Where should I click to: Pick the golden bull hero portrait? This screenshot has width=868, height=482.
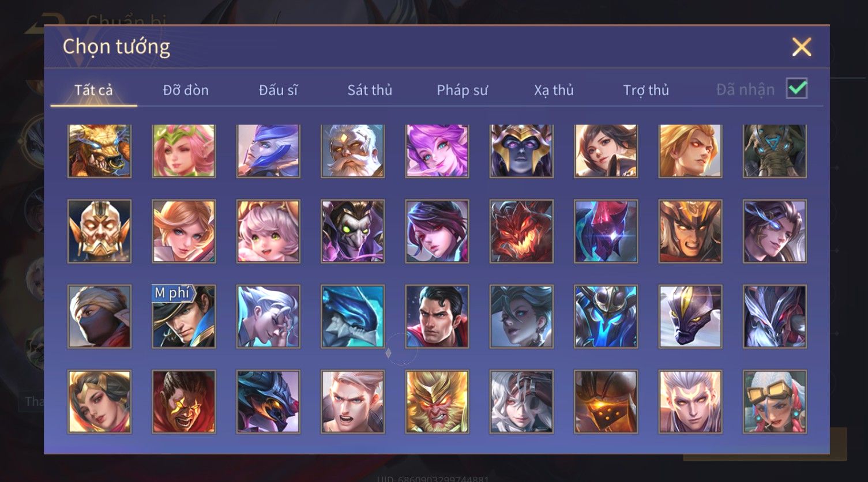(99, 150)
